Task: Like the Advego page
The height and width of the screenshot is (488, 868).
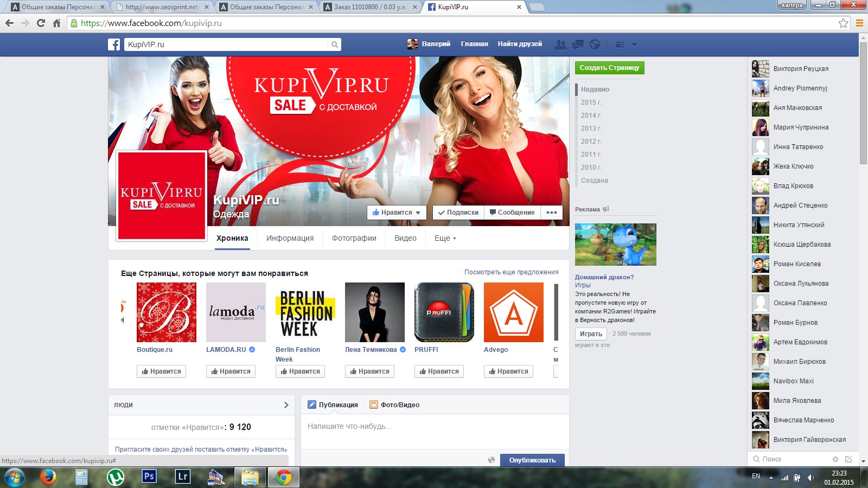Action: click(508, 371)
